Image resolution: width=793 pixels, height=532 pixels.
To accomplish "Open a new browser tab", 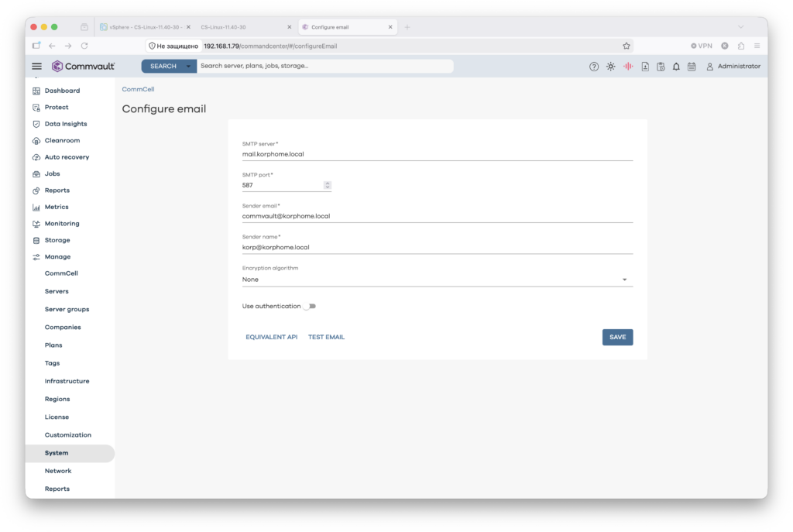I will pos(407,27).
